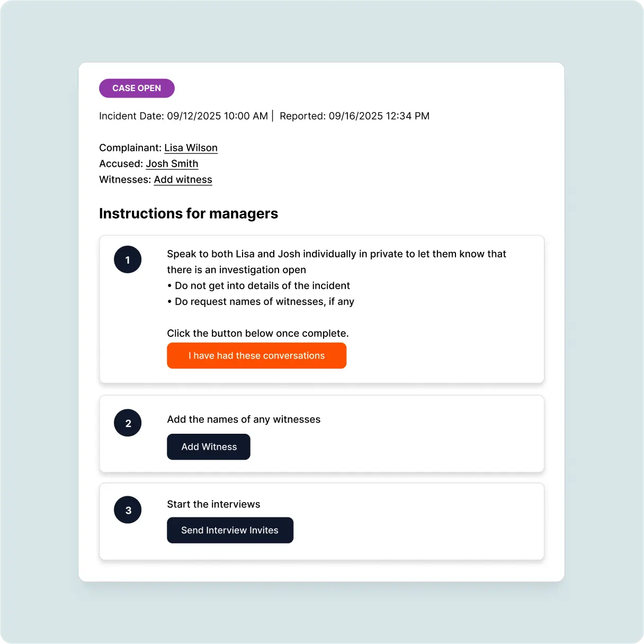Viewport: 644px width, 644px height.
Task: Click the Complainant field label
Action: (130, 148)
